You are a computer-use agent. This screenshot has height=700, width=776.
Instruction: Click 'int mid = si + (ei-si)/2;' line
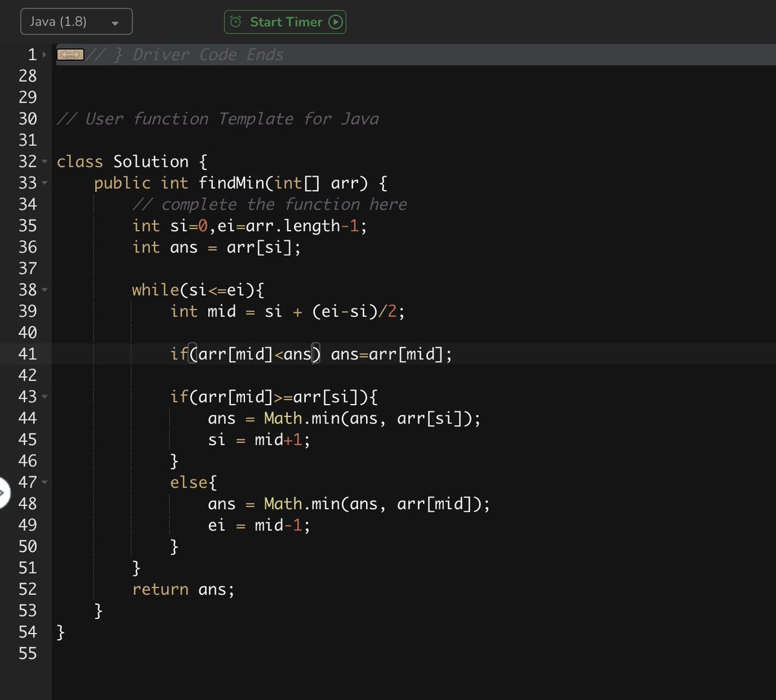pyautogui.click(x=288, y=312)
